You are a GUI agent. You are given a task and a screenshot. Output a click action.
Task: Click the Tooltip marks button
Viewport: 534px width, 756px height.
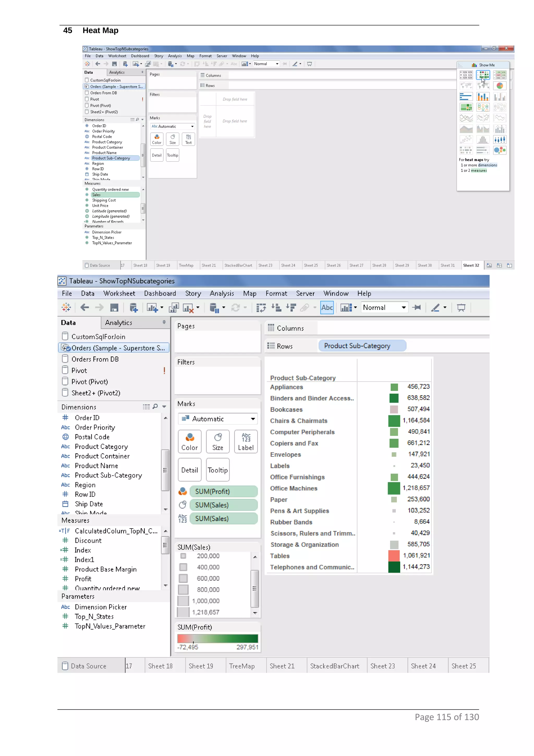coord(217,470)
